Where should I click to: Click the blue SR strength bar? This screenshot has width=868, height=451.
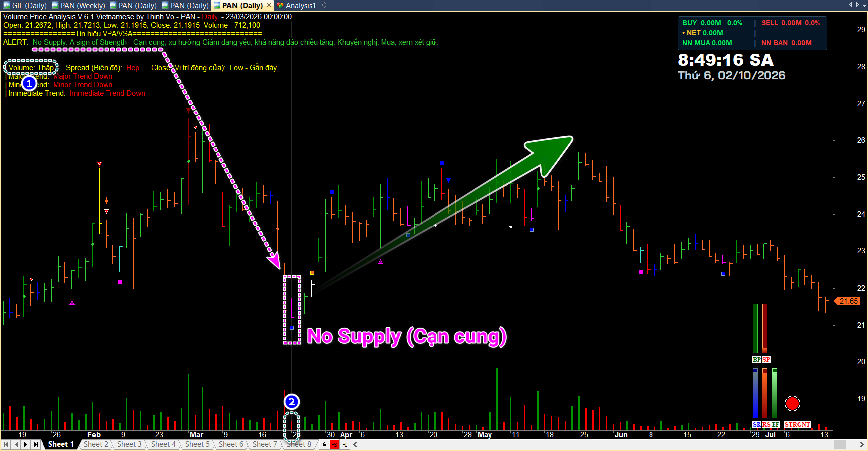(x=755, y=393)
